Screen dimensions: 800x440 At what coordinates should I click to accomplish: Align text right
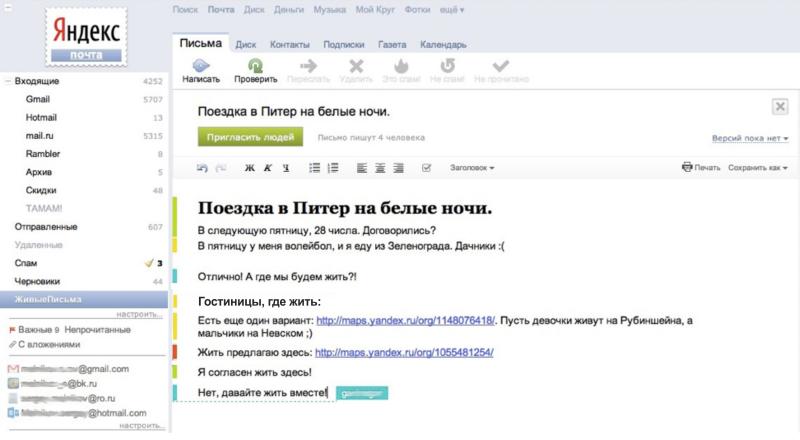pyautogui.click(x=398, y=167)
